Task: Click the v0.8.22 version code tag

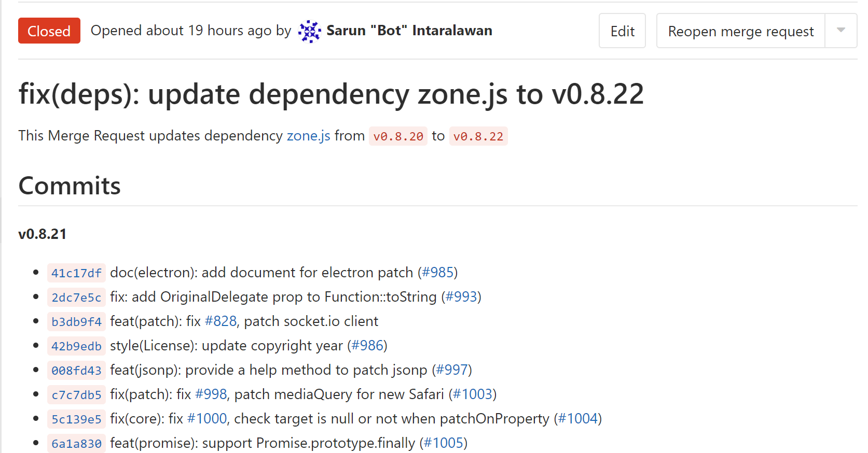Action: click(x=478, y=136)
